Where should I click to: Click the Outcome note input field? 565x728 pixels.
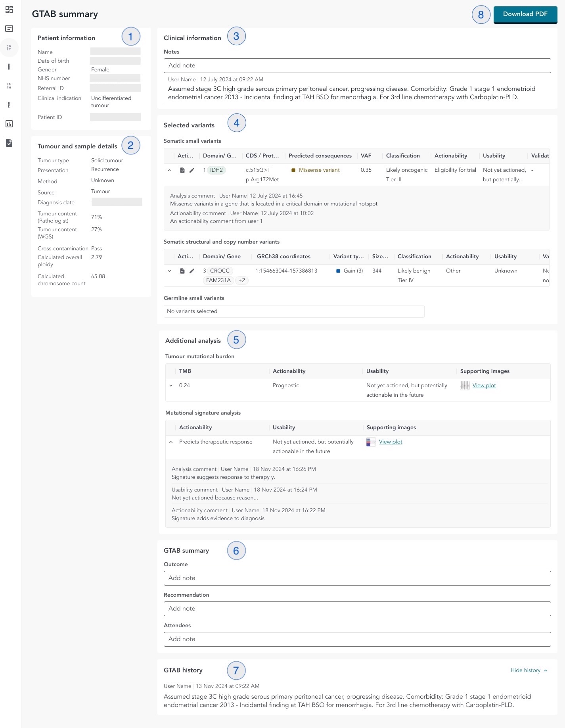click(x=357, y=578)
